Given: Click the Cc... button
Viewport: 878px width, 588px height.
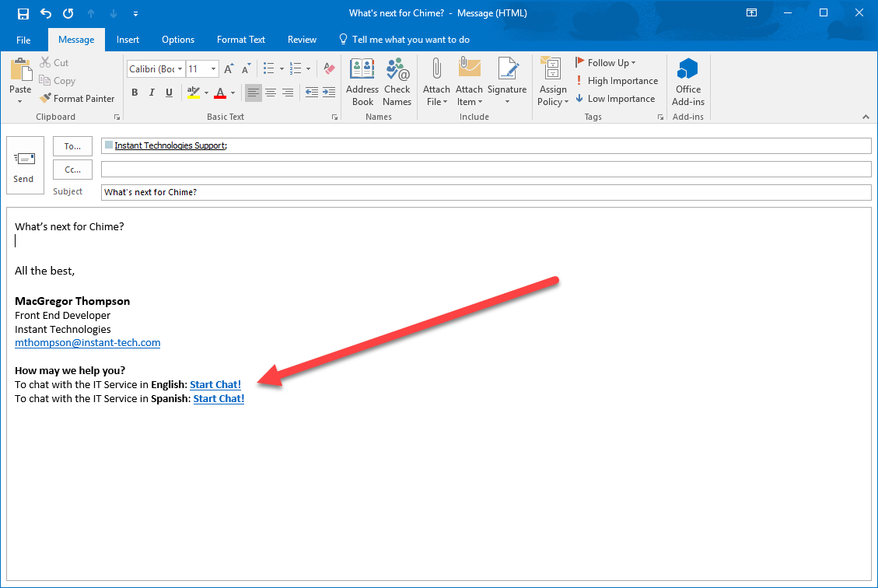Looking at the screenshot, I should (73, 170).
